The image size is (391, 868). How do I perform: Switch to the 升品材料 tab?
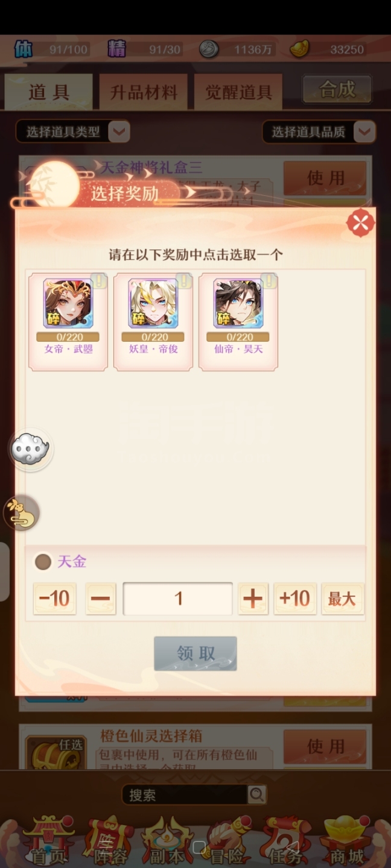coord(144,92)
